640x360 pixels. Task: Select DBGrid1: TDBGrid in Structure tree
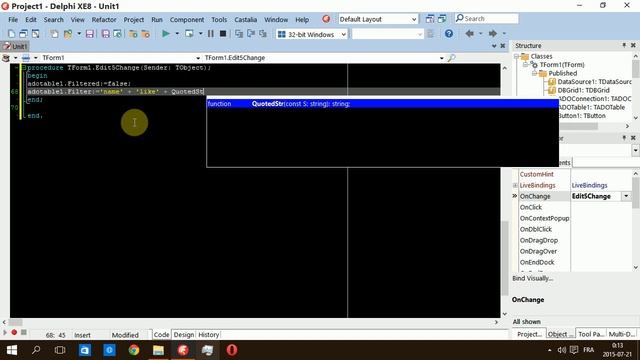(x=583, y=90)
